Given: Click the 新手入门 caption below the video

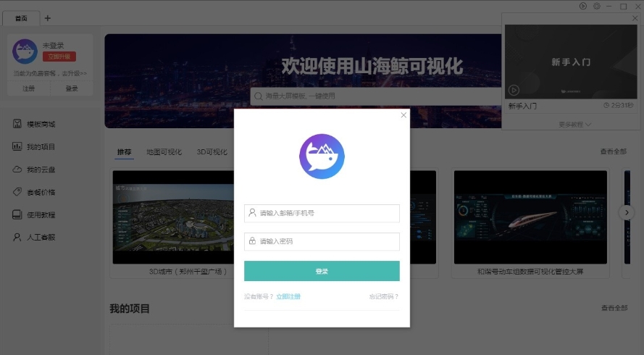Looking at the screenshot, I should pyautogui.click(x=522, y=106).
